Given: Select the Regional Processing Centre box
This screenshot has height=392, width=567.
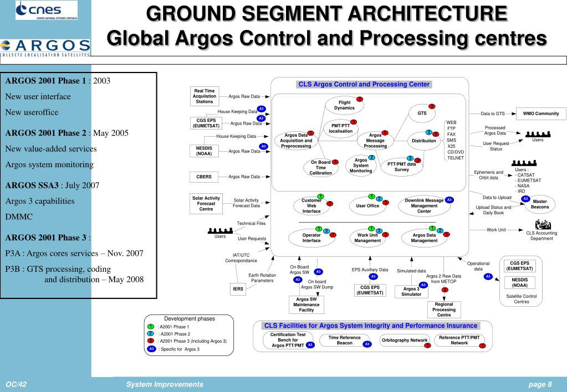Looking at the screenshot, I should [444, 310].
